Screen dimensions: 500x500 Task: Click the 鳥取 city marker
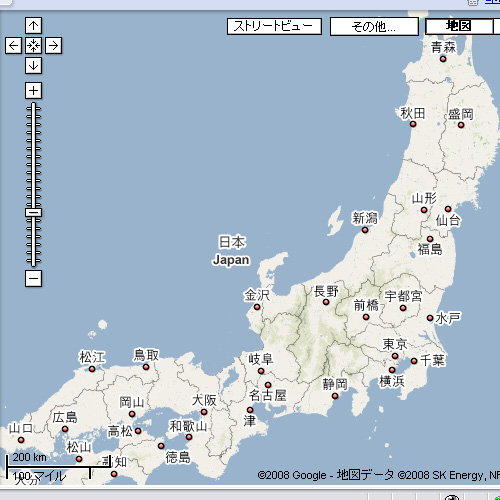coord(146,367)
